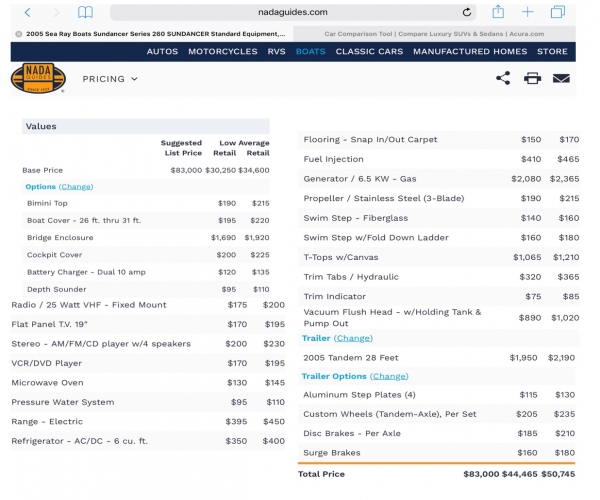
Task: Click the 2005 Tandem 28 Feet trailer
Action: point(351,358)
